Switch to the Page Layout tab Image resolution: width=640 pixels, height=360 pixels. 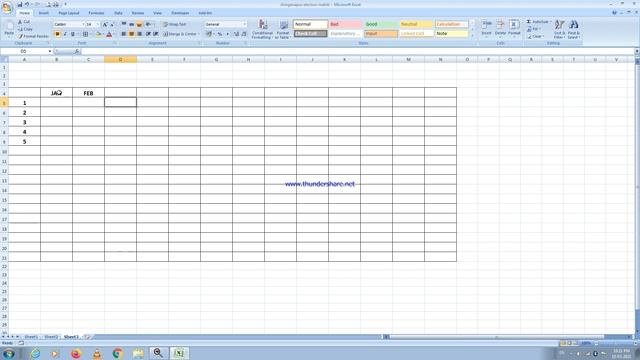[x=69, y=13]
